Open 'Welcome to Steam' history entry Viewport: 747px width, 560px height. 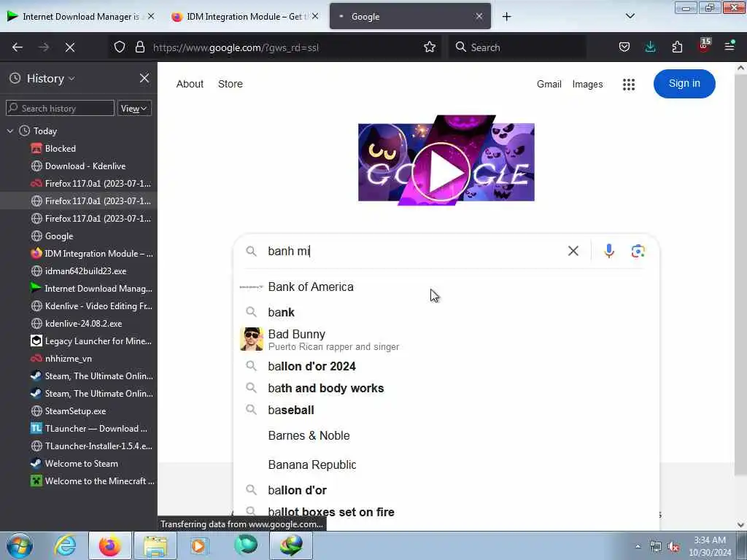coord(82,463)
